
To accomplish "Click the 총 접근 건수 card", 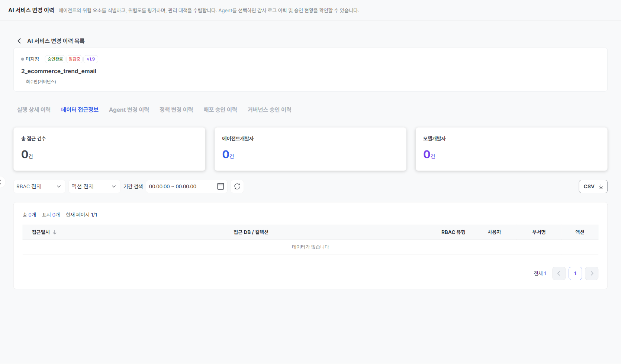I will tap(109, 149).
